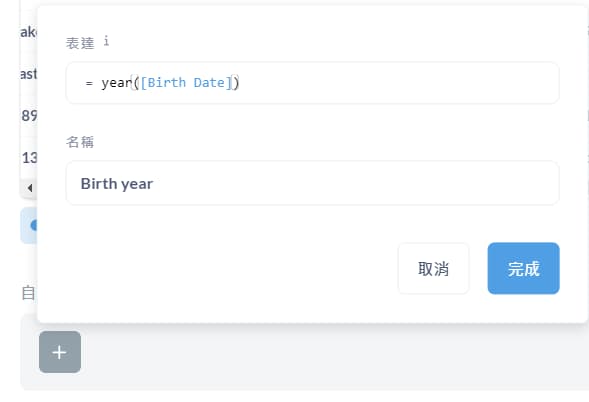Click the 表達 field label

pos(80,43)
